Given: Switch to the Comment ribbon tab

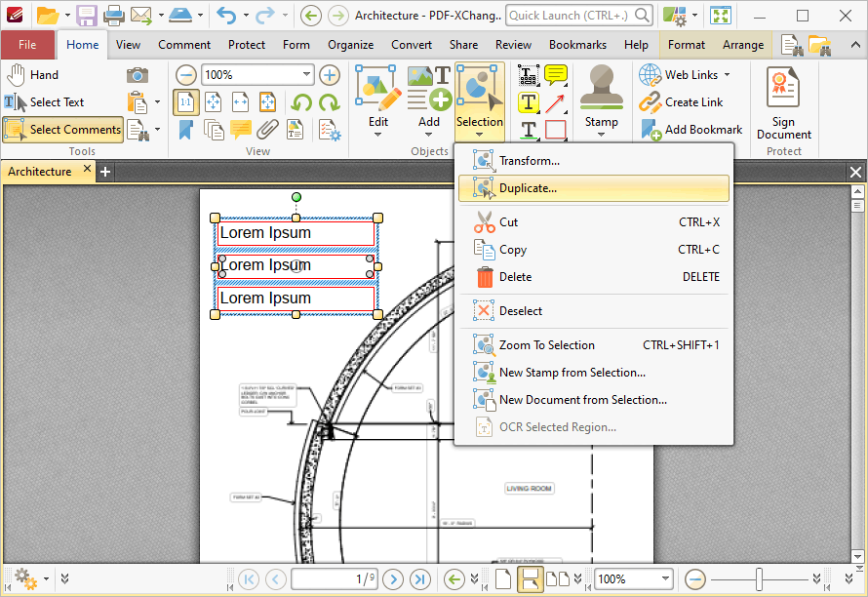Looking at the screenshot, I should [184, 45].
